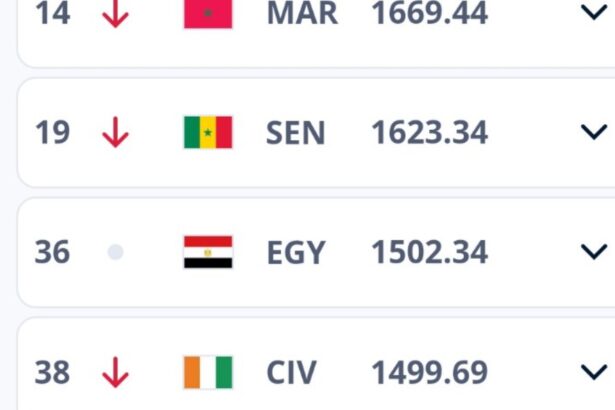
Task: Click the 1623.34 points value
Action: 430,132
